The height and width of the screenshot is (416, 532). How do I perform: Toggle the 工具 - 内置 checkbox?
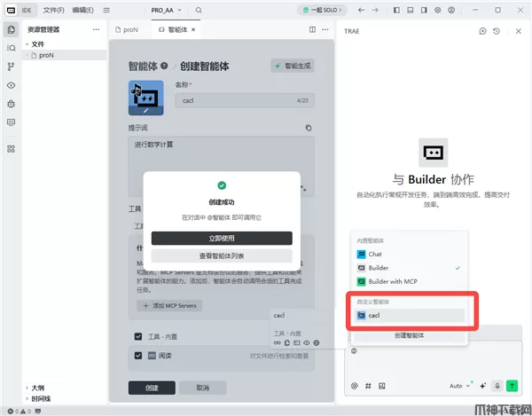(x=138, y=336)
